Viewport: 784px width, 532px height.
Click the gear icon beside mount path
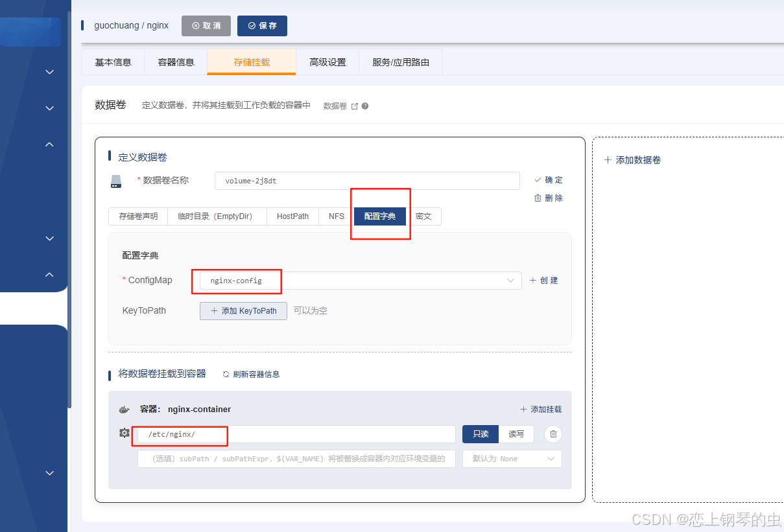point(125,433)
